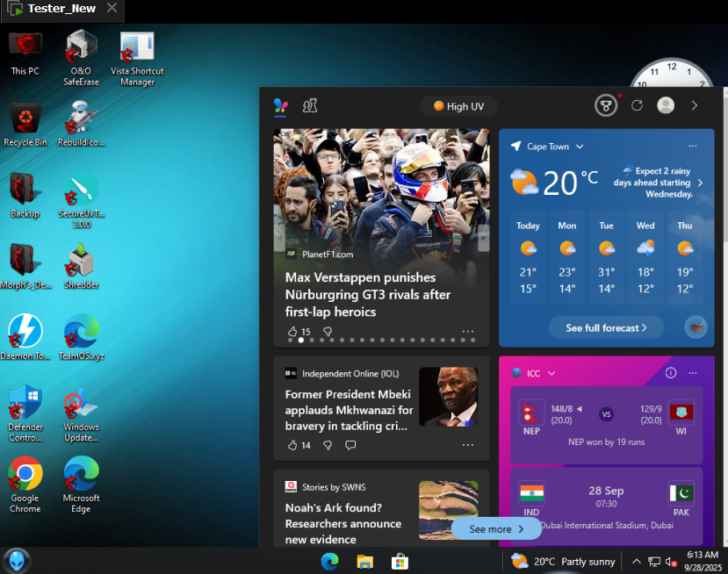Open comments on Mbeki article
Image resolution: width=728 pixels, height=574 pixels.
pos(350,445)
